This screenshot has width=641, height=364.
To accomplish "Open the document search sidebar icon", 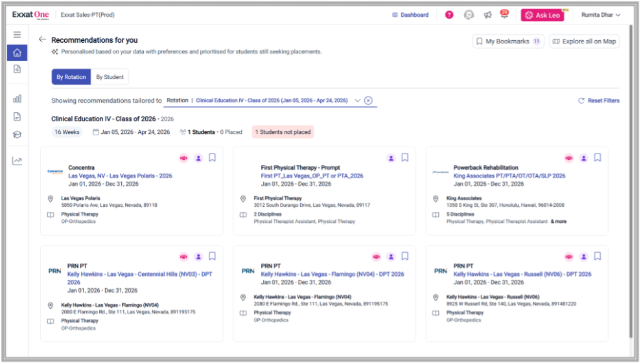I will pos(17,69).
